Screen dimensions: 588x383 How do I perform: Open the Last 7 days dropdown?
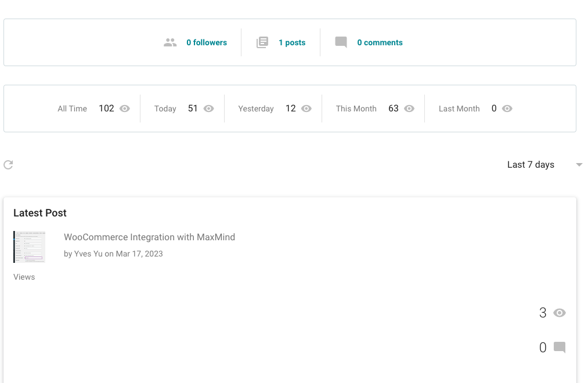(x=544, y=165)
